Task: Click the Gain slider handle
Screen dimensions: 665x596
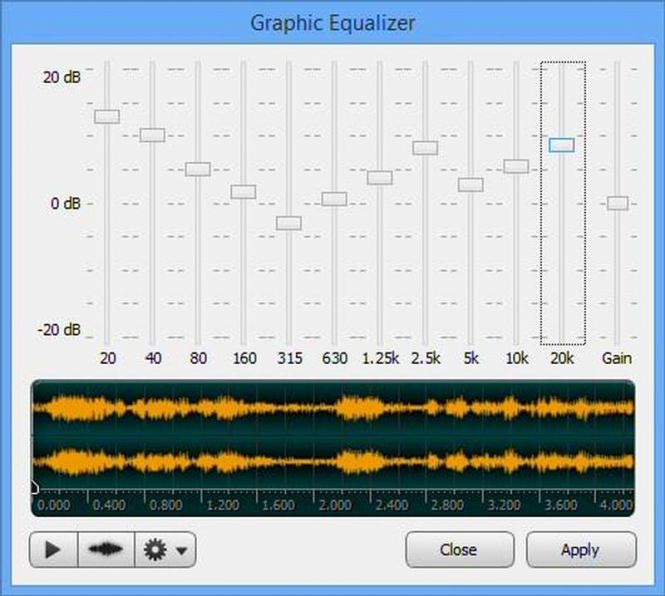Action: click(x=618, y=203)
